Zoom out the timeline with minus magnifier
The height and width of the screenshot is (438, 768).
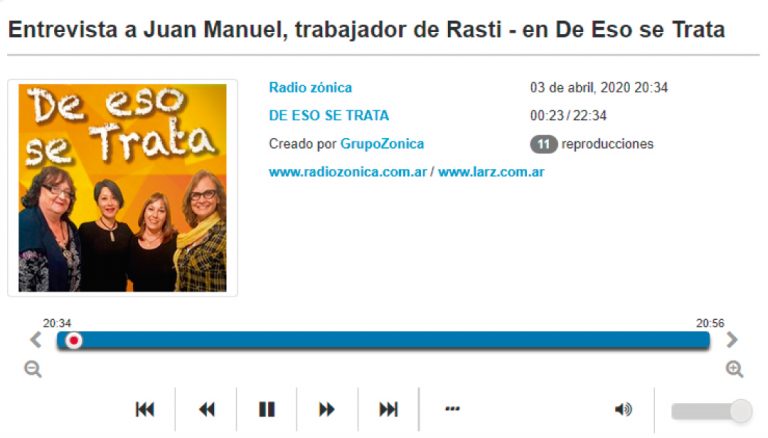(x=33, y=369)
